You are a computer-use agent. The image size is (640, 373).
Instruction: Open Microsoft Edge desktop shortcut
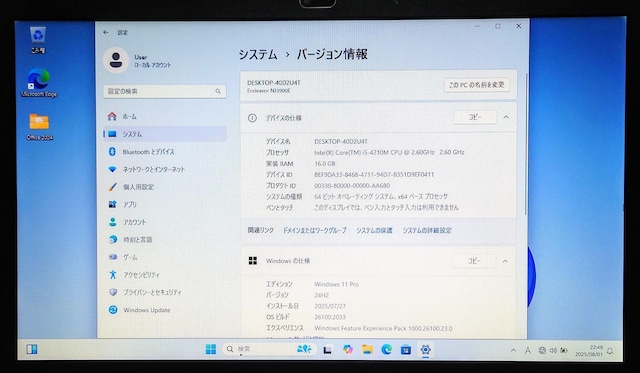39,83
